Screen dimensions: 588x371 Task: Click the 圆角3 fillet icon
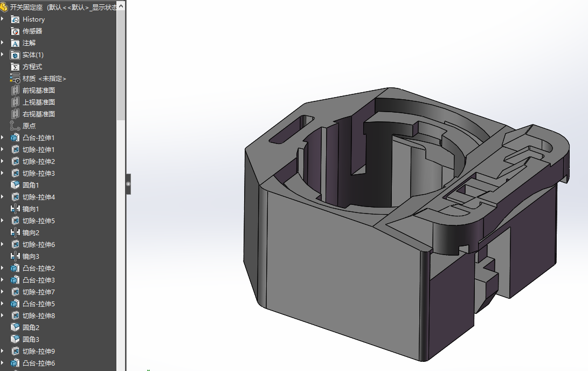coord(15,340)
